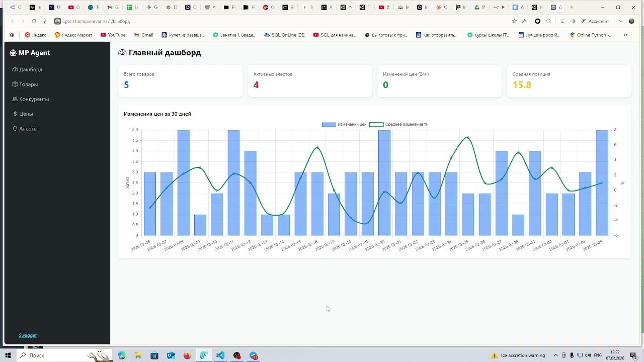Click the microphone voice search icon

[44, 21]
